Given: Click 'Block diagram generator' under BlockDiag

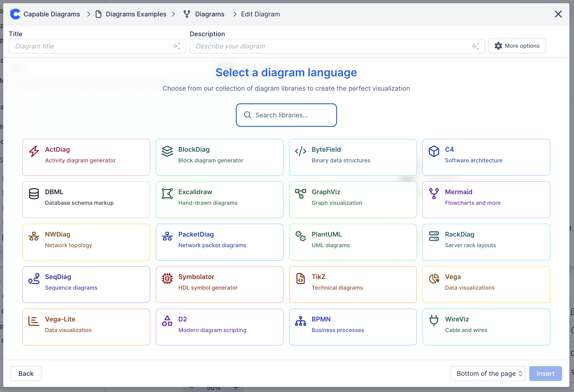Looking at the screenshot, I should 211,160.
